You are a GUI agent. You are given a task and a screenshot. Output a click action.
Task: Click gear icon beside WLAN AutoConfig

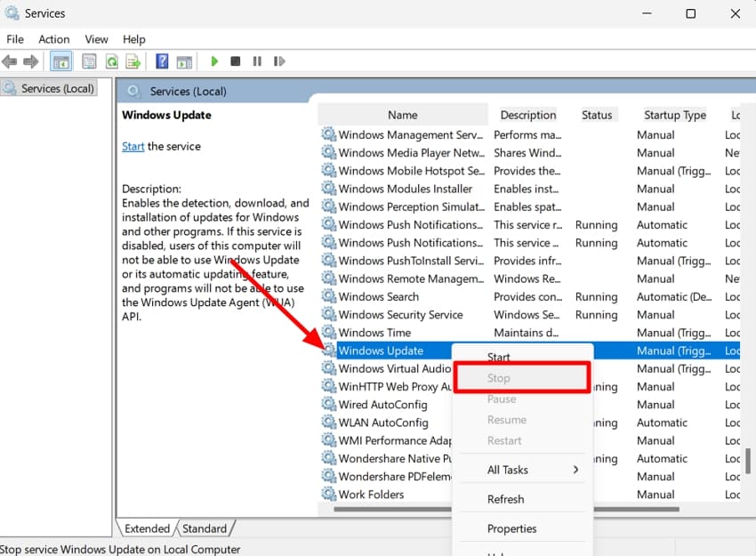point(329,422)
